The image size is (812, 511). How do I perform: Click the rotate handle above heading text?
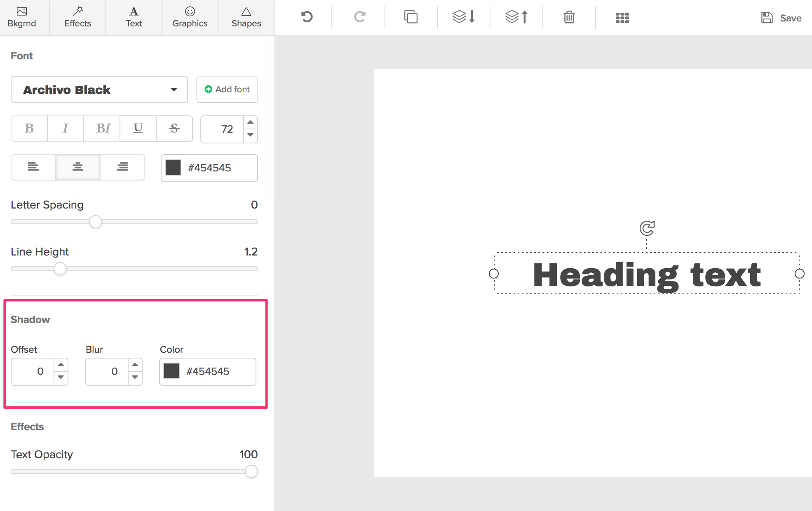pyautogui.click(x=647, y=228)
